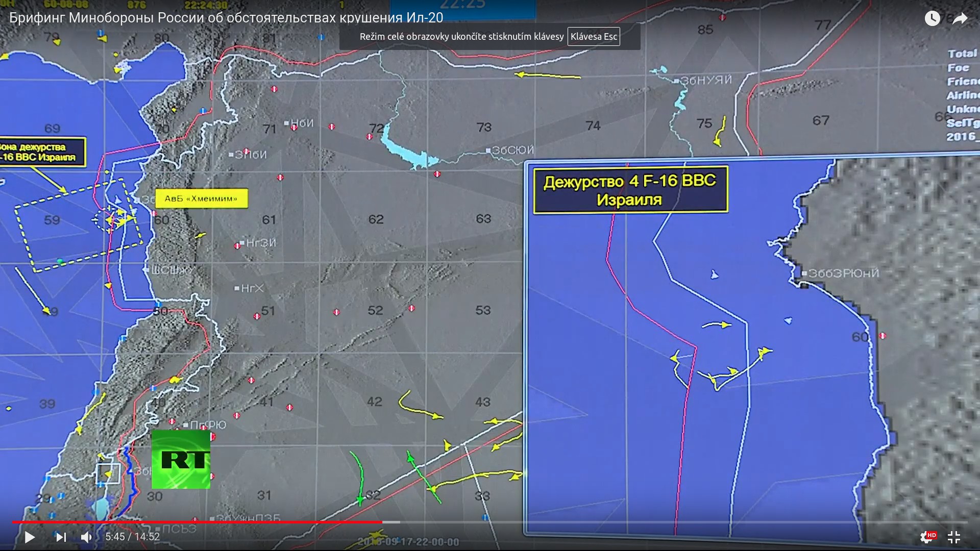Image resolution: width=980 pixels, height=551 pixels.
Task: Open the HD settings gear
Action: [x=927, y=537]
